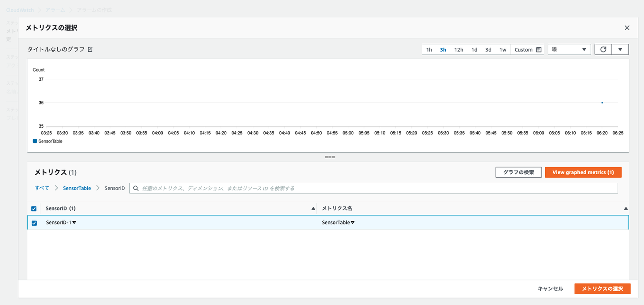Image resolution: width=644 pixels, height=305 pixels.
Task: Sort the メトリクス名 column with the triangle icon
Action: coord(626,209)
